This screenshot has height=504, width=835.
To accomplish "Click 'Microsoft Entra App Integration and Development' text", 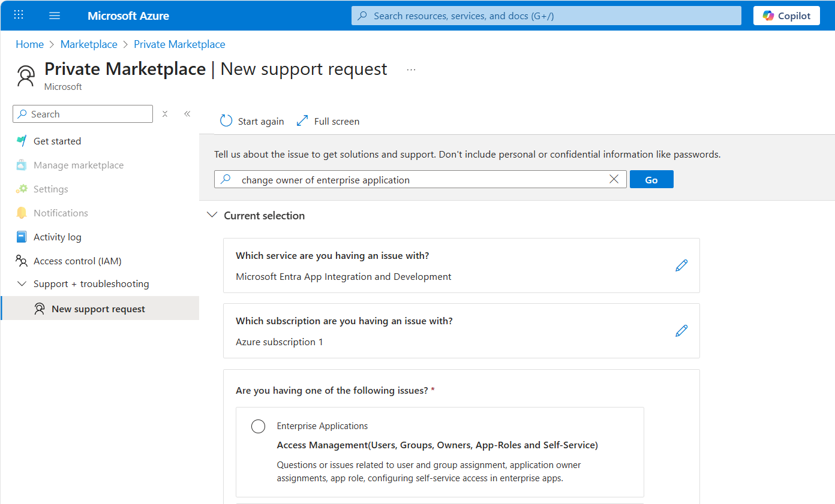I will tap(344, 276).
